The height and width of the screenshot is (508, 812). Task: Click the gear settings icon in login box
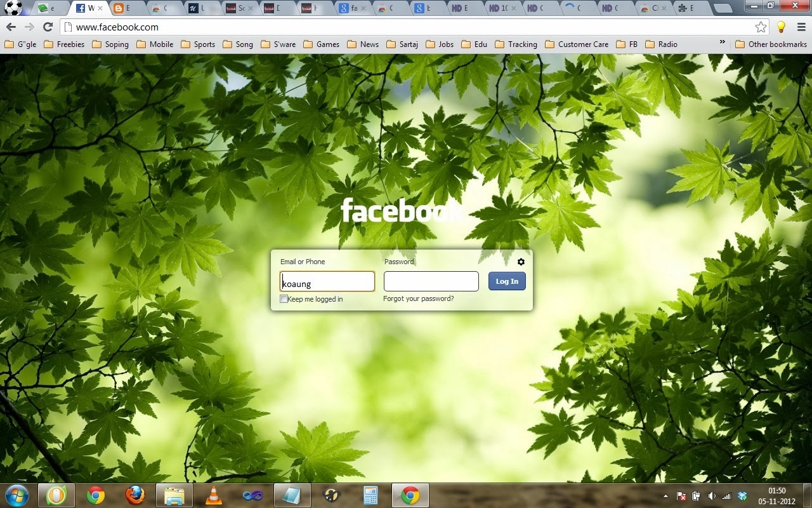521,262
